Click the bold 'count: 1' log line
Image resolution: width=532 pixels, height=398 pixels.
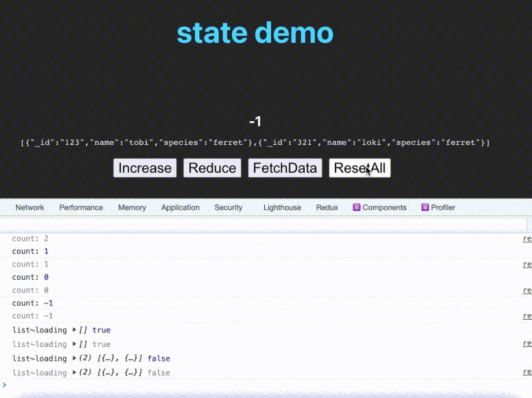(x=30, y=251)
